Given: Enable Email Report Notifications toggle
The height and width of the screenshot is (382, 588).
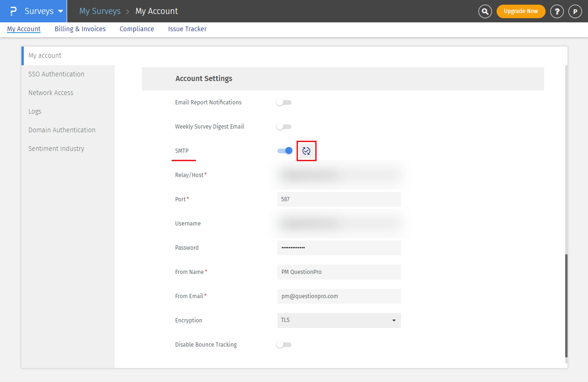Looking at the screenshot, I should [x=284, y=102].
